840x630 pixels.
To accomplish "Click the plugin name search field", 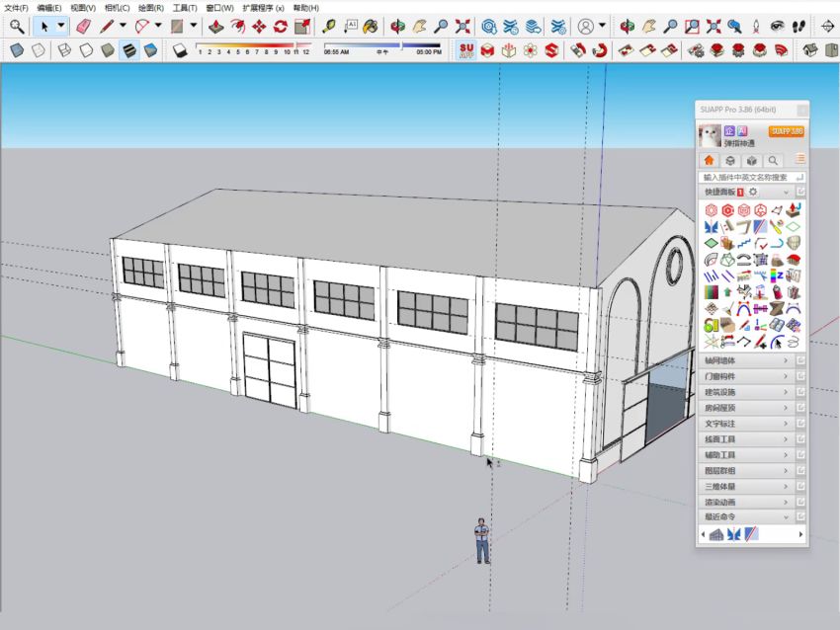I will click(x=752, y=177).
